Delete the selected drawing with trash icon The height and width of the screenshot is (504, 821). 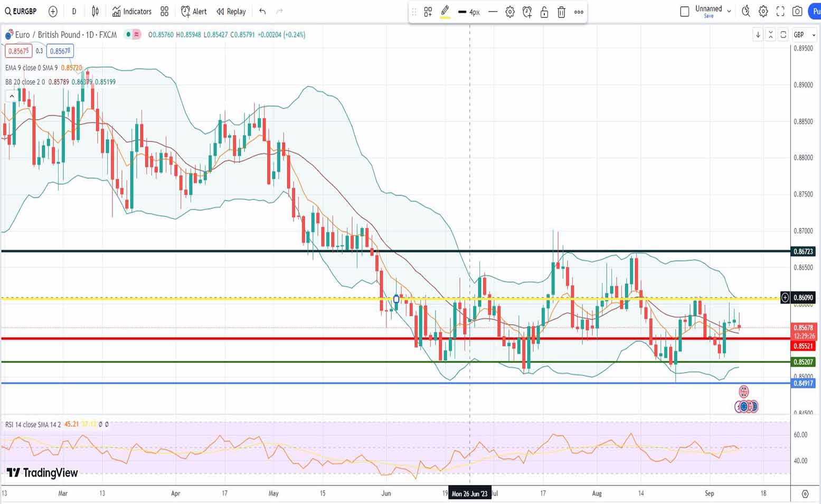point(561,12)
